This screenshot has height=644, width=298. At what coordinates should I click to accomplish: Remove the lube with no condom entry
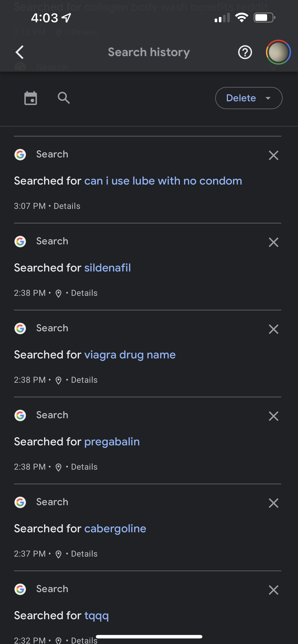pyautogui.click(x=273, y=155)
